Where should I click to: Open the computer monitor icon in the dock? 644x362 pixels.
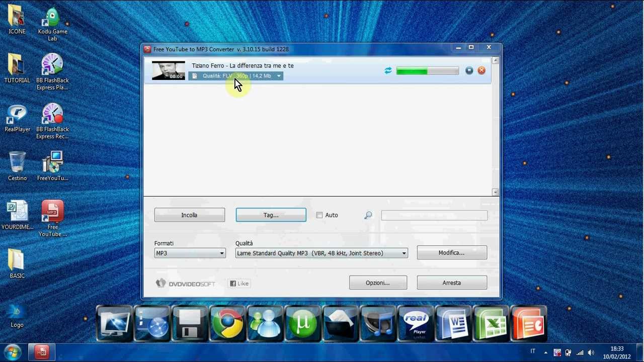(x=114, y=323)
